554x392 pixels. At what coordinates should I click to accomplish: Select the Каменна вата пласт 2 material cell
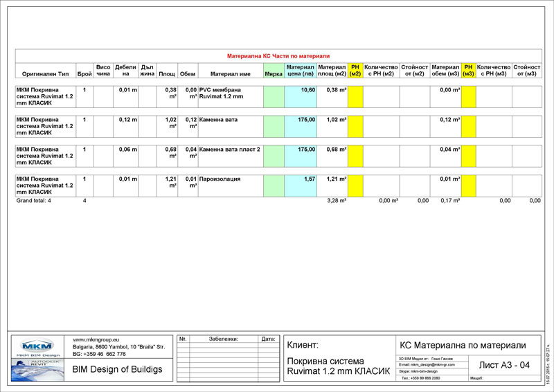pos(231,157)
